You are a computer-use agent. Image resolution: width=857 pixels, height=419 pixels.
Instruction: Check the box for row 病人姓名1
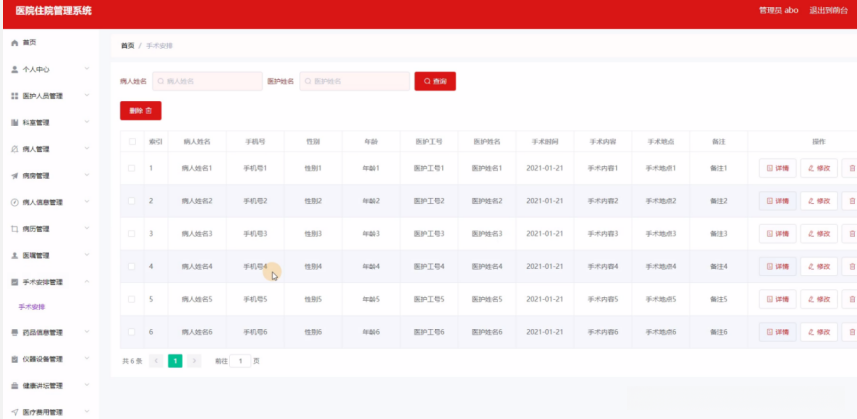pos(132,168)
